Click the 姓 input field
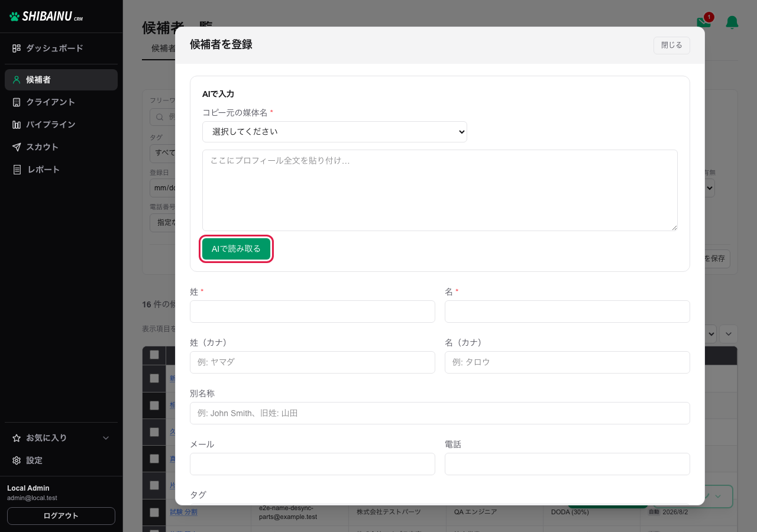The height and width of the screenshot is (532, 757). pyautogui.click(x=312, y=312)
